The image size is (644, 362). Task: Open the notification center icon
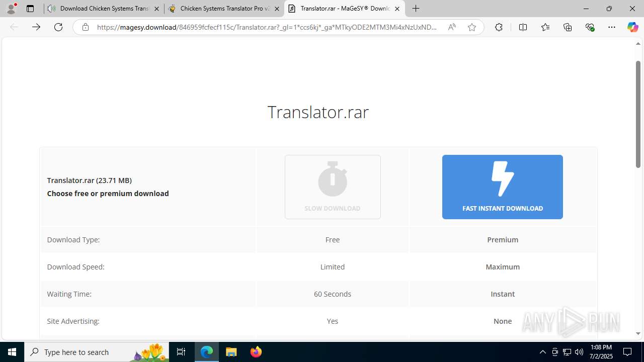(x=627, y=352)
